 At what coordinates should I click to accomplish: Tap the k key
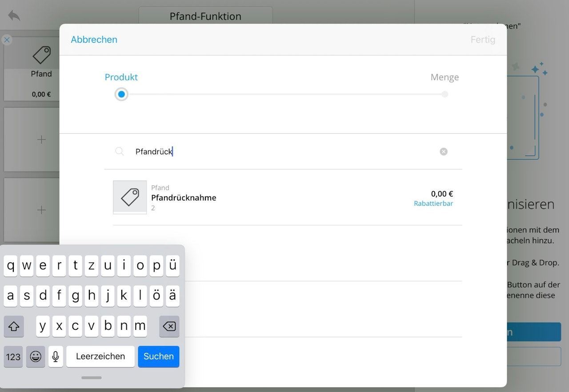point(124,296)
